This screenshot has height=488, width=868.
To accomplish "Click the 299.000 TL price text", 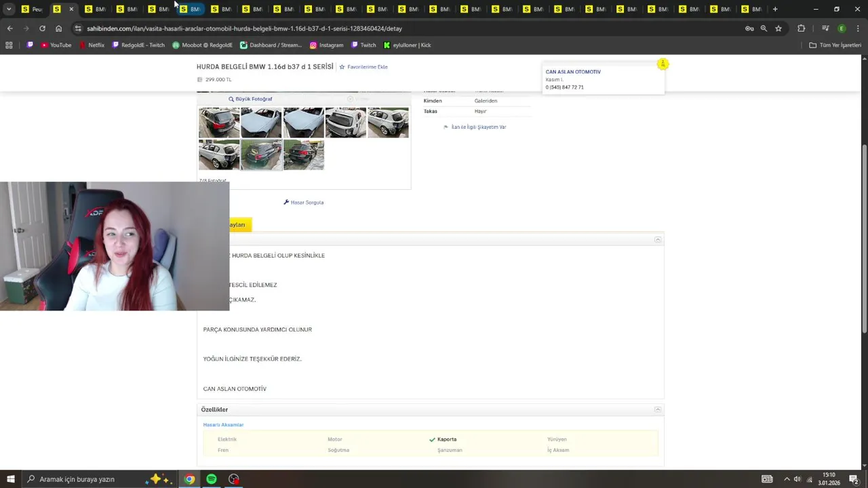I will tap(218, 80).
